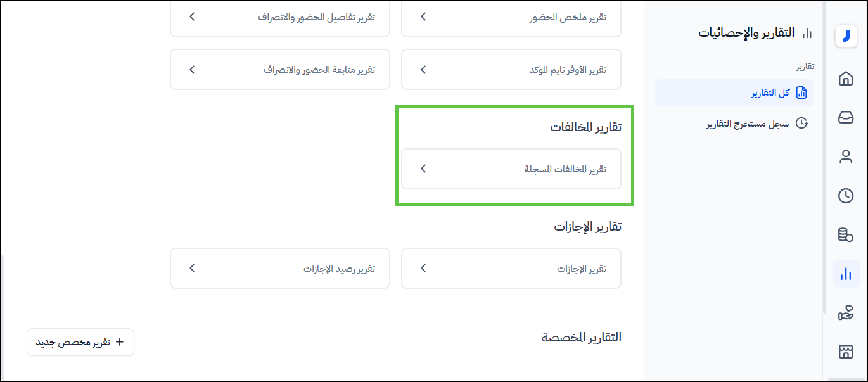Screen dimensions: 868x382
Task: Open the home icon in sidebar
Action: click(845, 79)
